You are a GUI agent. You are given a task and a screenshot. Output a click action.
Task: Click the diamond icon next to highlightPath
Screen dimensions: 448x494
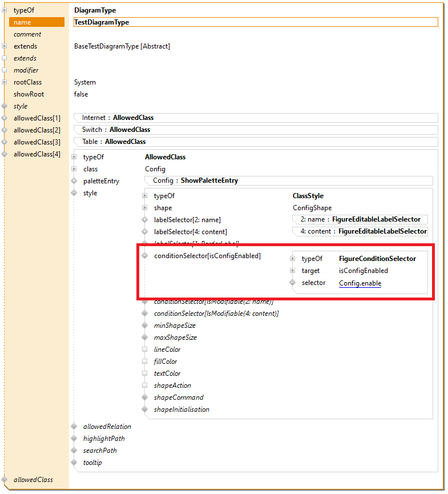(x=74, y=439)
